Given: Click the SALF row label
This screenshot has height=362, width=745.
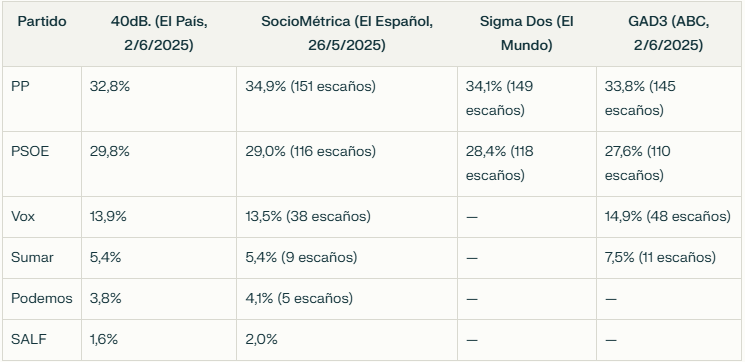Looking at the screenshot, I should click(29, 340).
